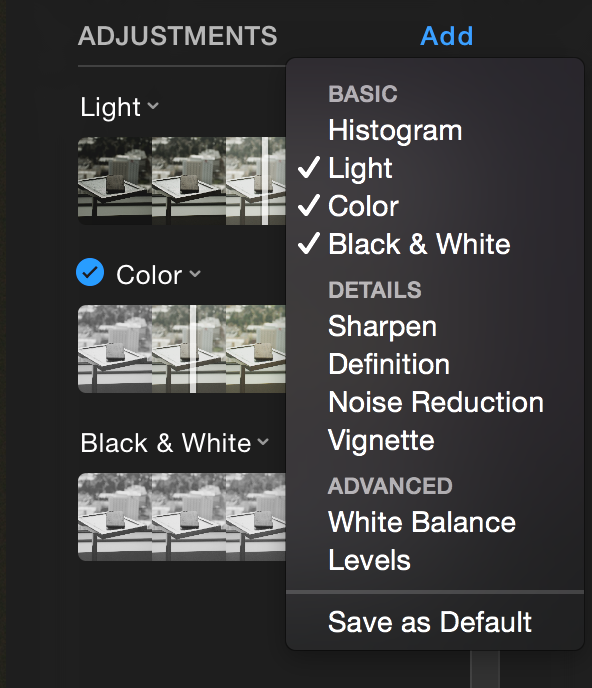Click the Light adjustment label
The width and height of the screenshot is (592, 688).
click(110, 107)
